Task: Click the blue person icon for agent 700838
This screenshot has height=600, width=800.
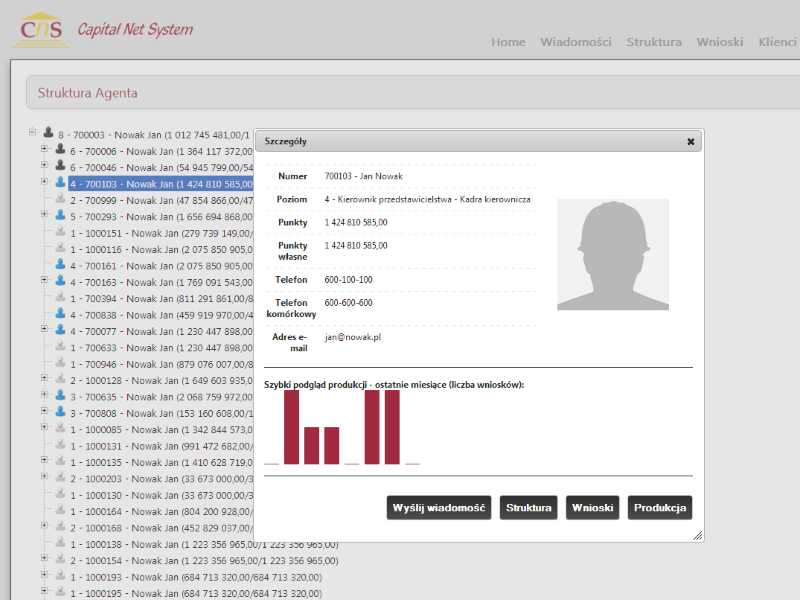Action: click(x=60, y=313)
